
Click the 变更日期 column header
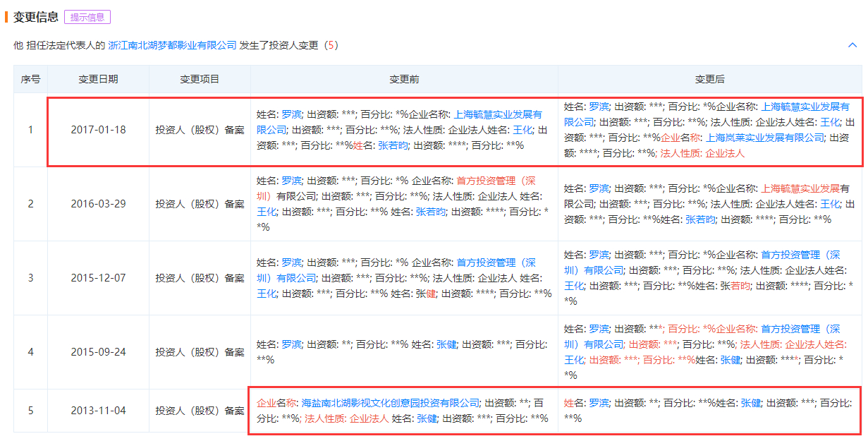tap(98, 79)
